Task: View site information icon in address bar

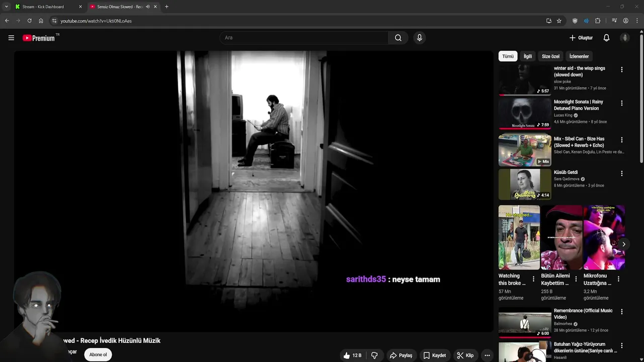Action: coord(54,21)
